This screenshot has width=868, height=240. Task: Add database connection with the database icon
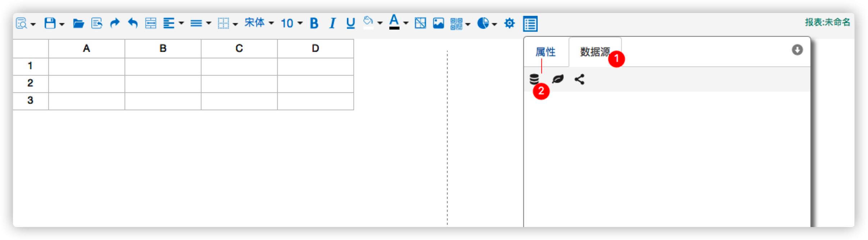click(x=534, y=79)
